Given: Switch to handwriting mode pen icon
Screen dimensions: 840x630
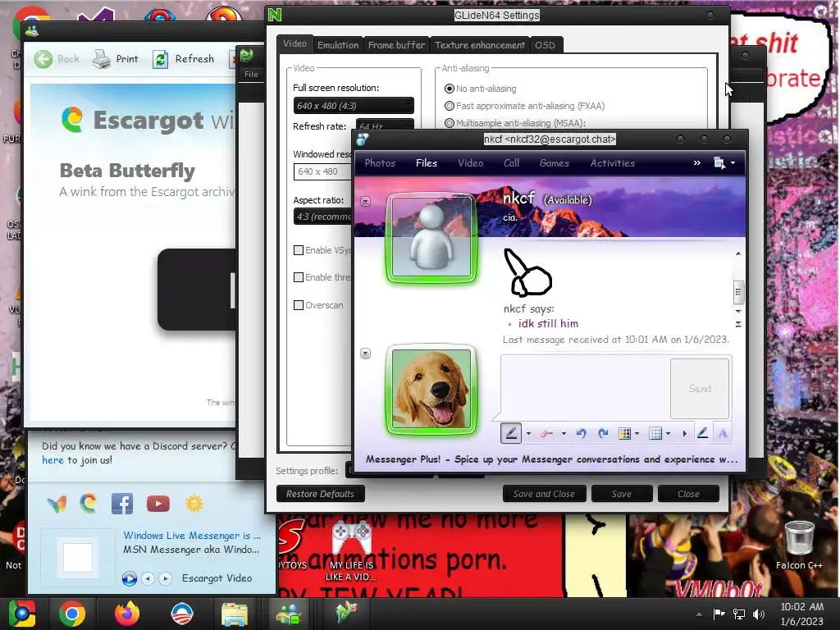Looking at the screenshot, I should click(x=702, y=433).
